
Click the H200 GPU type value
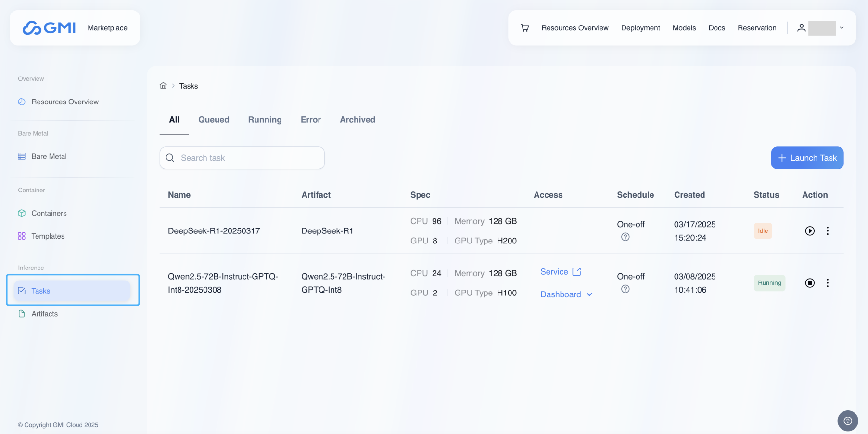(507, 241)
